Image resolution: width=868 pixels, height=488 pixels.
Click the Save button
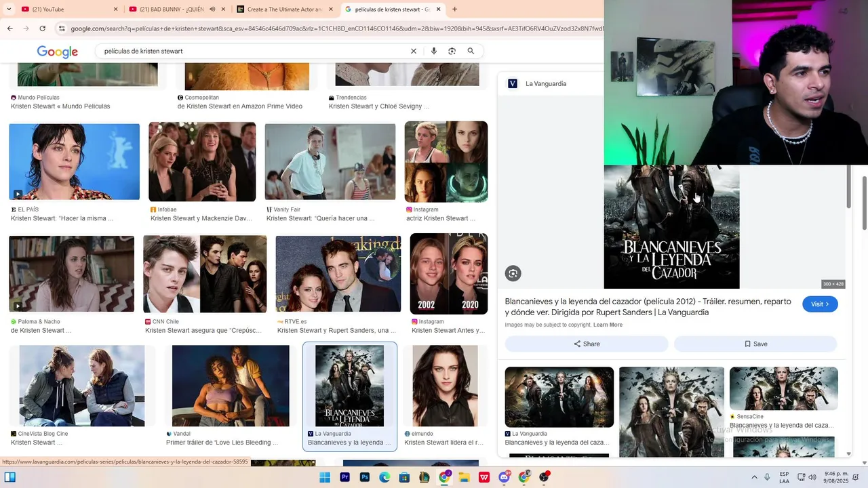coord(755,344)
